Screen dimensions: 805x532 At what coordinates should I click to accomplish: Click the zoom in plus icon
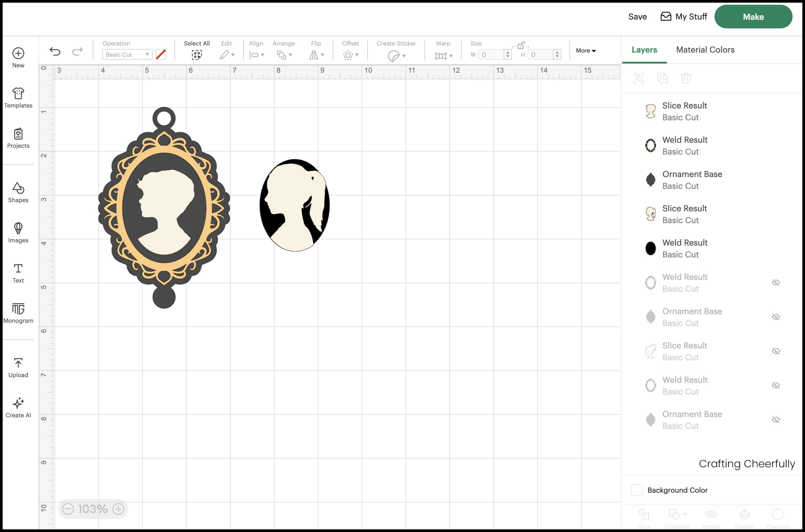pyautogui.click(x=118, y=509)
